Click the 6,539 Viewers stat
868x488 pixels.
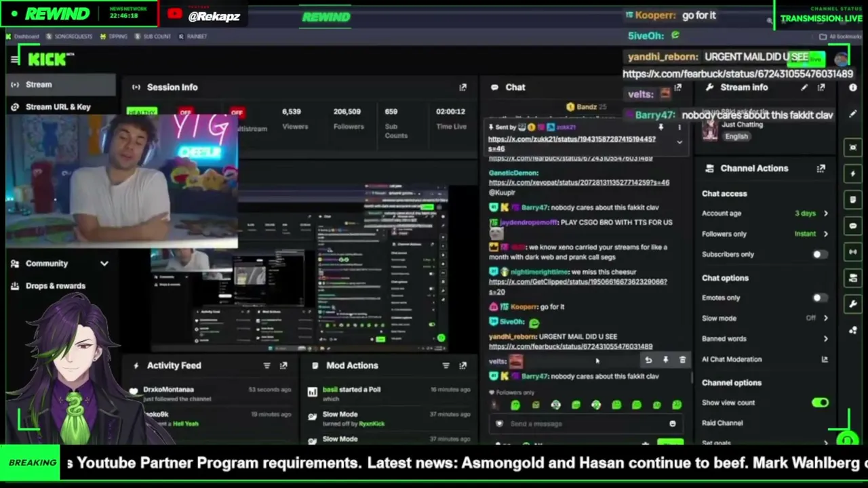click(295, 119)
